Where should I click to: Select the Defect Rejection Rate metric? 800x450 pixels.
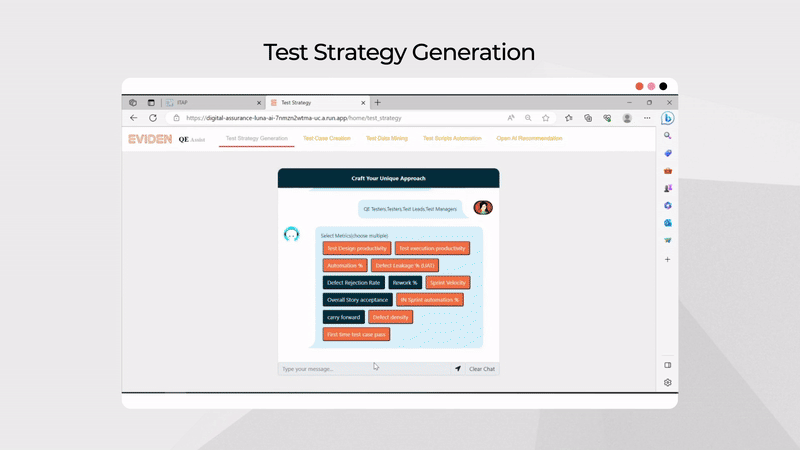354,283
